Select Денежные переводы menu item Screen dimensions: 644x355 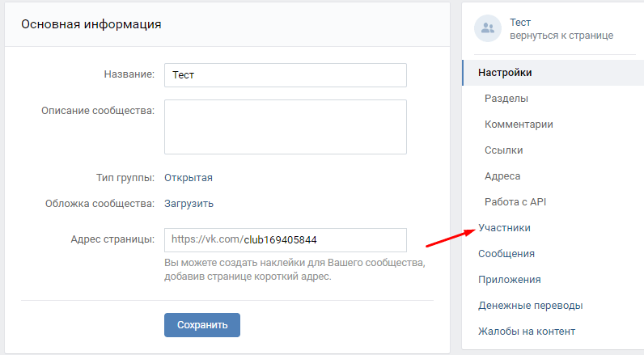530,306
